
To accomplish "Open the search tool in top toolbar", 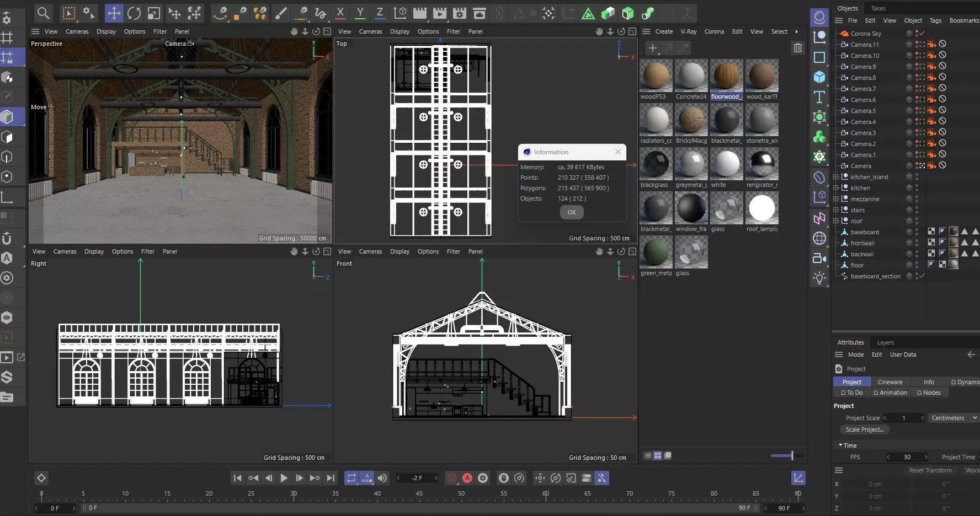I will [x=43, y=13].
